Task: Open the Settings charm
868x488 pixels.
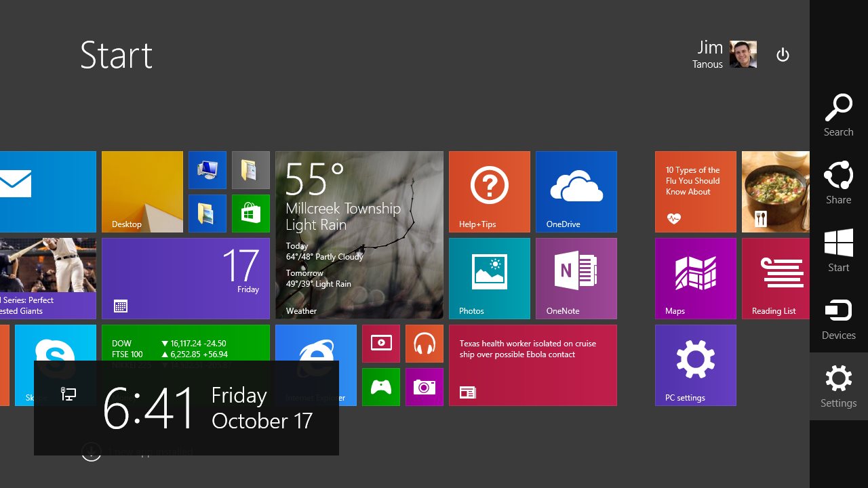Action: pyautogui.click(x=838, y=386)
